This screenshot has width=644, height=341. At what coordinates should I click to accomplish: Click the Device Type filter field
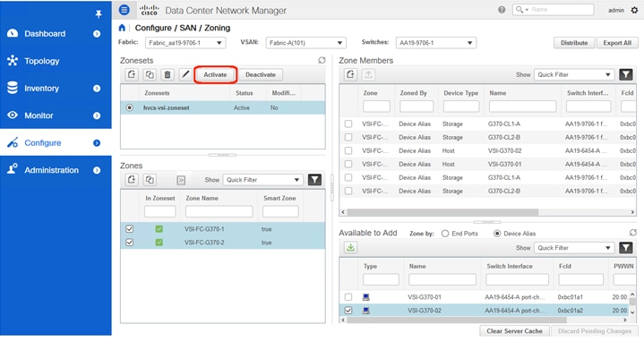point(460,107)
